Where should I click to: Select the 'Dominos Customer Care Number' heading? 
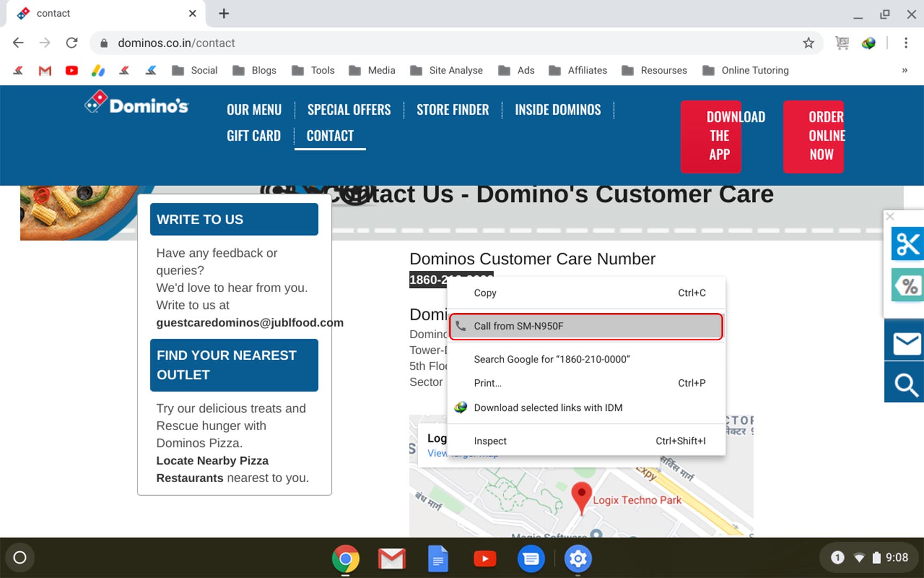(532, 259)
